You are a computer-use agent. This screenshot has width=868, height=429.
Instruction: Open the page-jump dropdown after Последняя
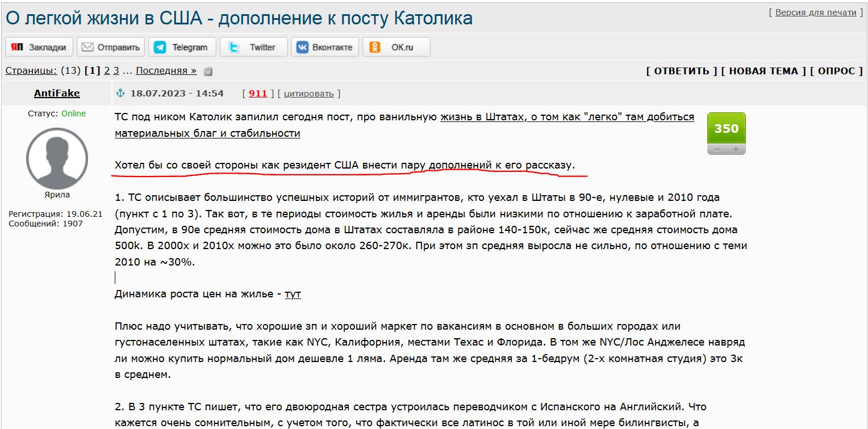(208, 71)
